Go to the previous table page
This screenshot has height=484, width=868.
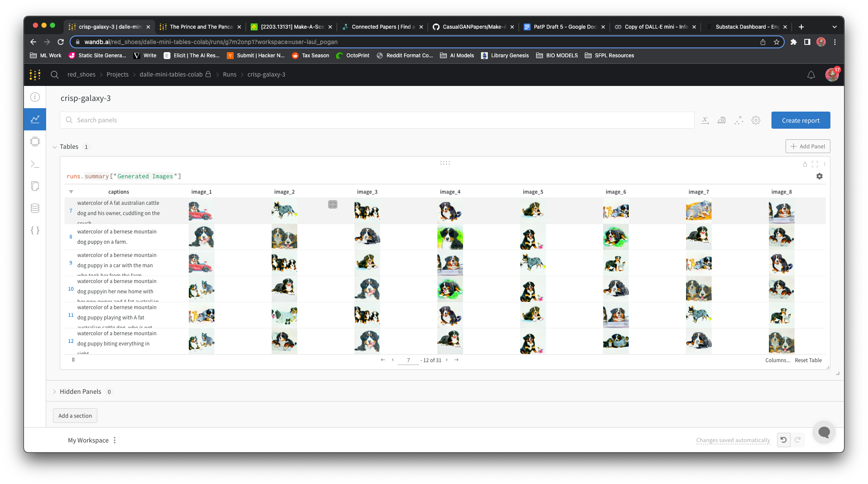tap(393, 360)
